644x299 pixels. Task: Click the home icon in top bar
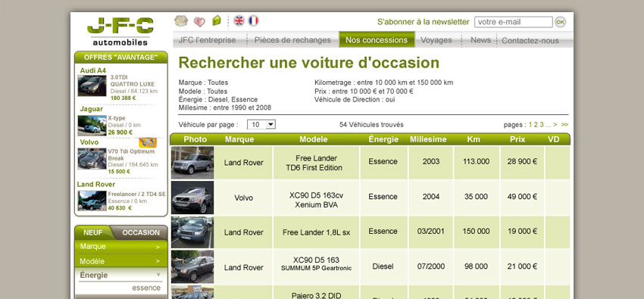click(x=181, y=21)
